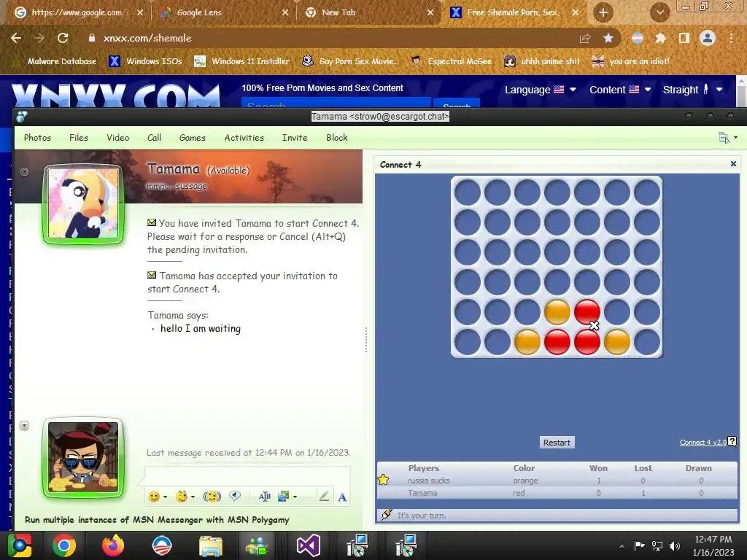
Task: Click Invite in the Messenger toolbar
Action: 295,138
